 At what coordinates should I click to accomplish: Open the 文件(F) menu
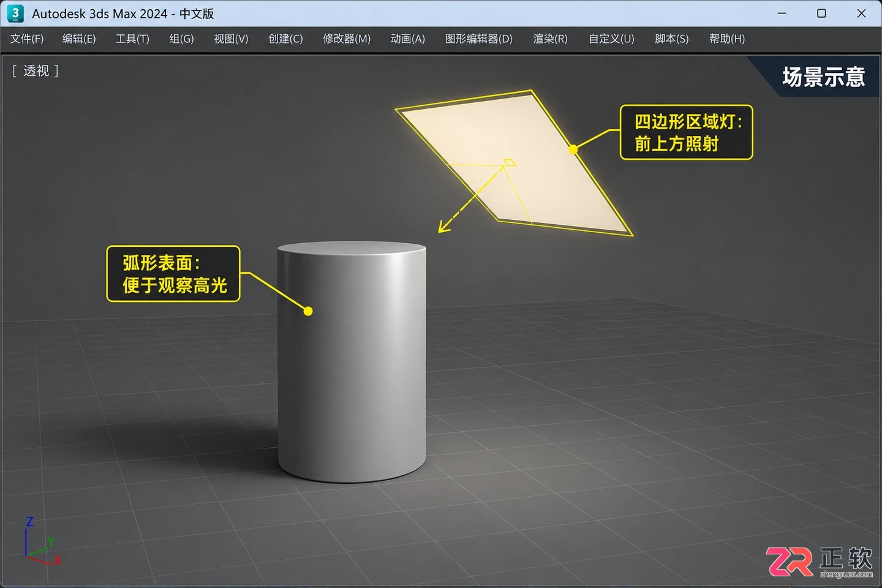(27, 39)
